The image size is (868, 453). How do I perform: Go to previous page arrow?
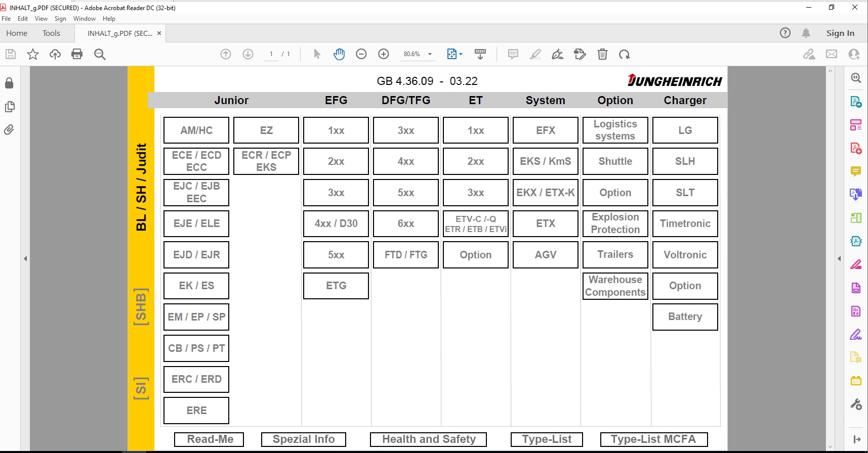[x=226, y=54]
